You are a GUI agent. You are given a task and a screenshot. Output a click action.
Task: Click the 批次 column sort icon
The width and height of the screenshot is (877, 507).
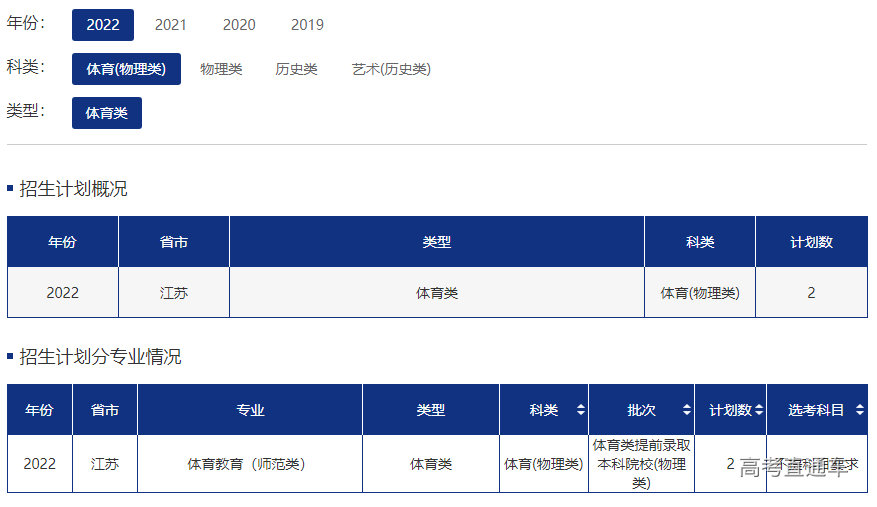click(686, 410)
